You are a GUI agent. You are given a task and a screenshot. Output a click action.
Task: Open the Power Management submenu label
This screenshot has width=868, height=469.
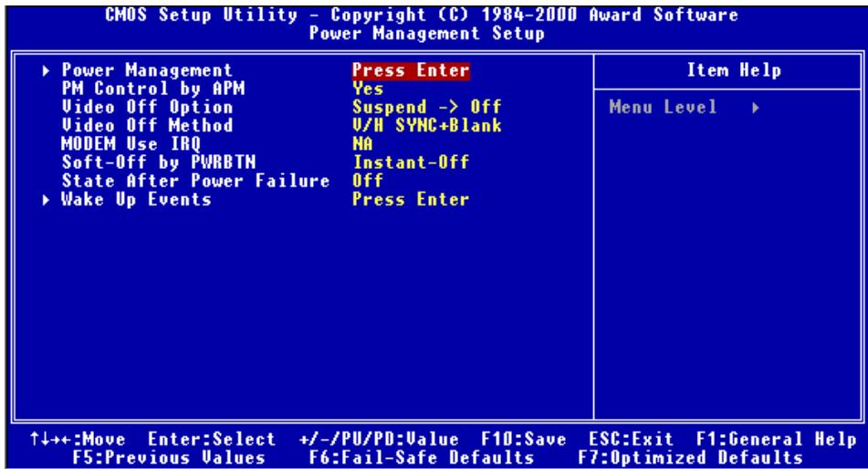(147, 70)
